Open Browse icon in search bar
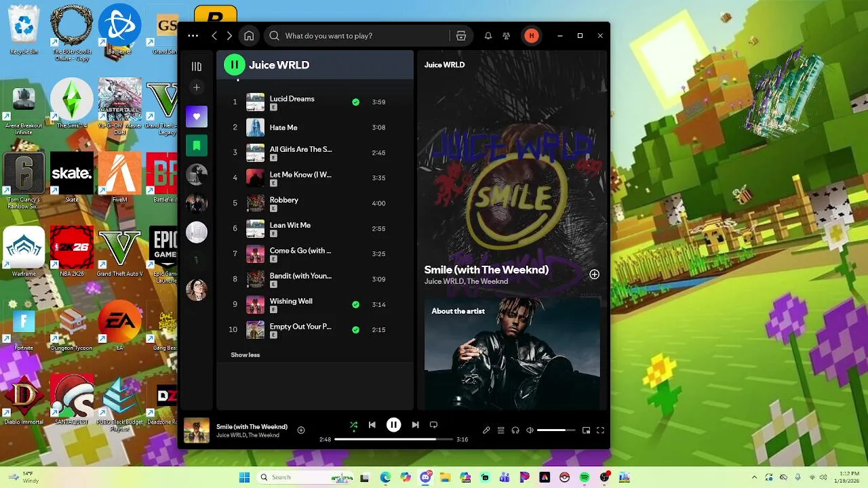Screen dimensions: 868x488 click(461, 36)
